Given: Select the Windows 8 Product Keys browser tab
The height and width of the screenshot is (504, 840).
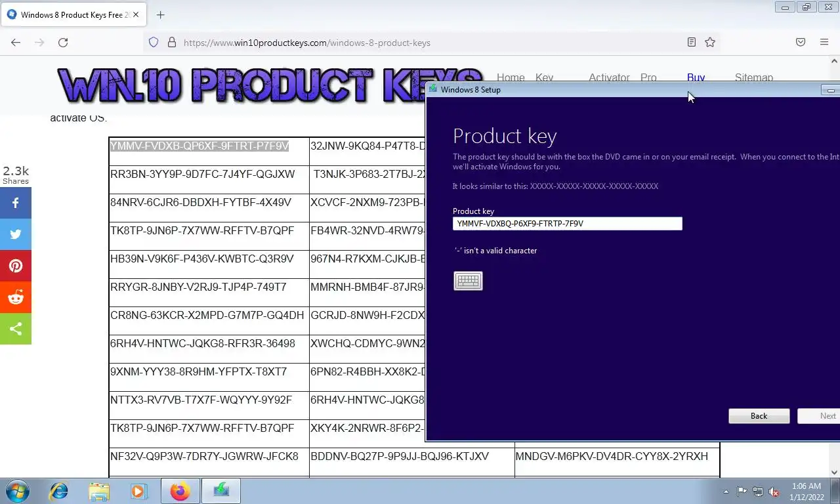Looking at the screenshot, I should coord(73,14).
